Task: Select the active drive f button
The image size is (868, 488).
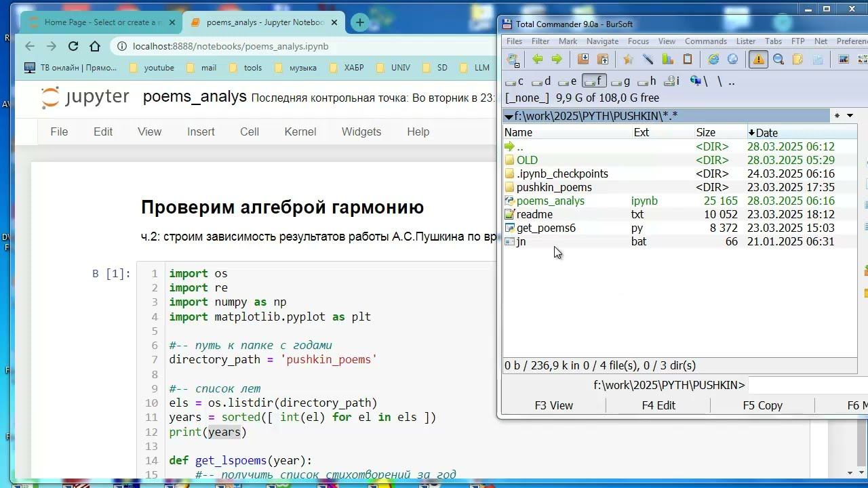Action: pyautogui.click(x=593, y=81)
